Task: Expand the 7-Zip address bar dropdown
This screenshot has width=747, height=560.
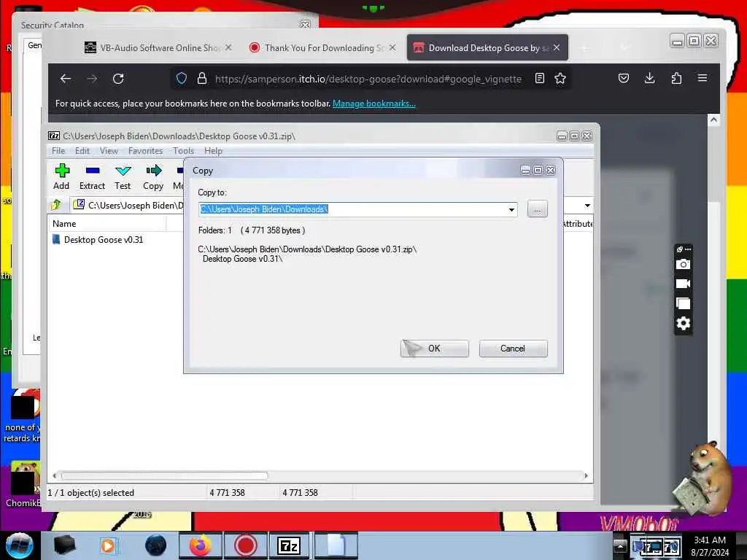Action: pyautogui.click(x=587, y=206)
